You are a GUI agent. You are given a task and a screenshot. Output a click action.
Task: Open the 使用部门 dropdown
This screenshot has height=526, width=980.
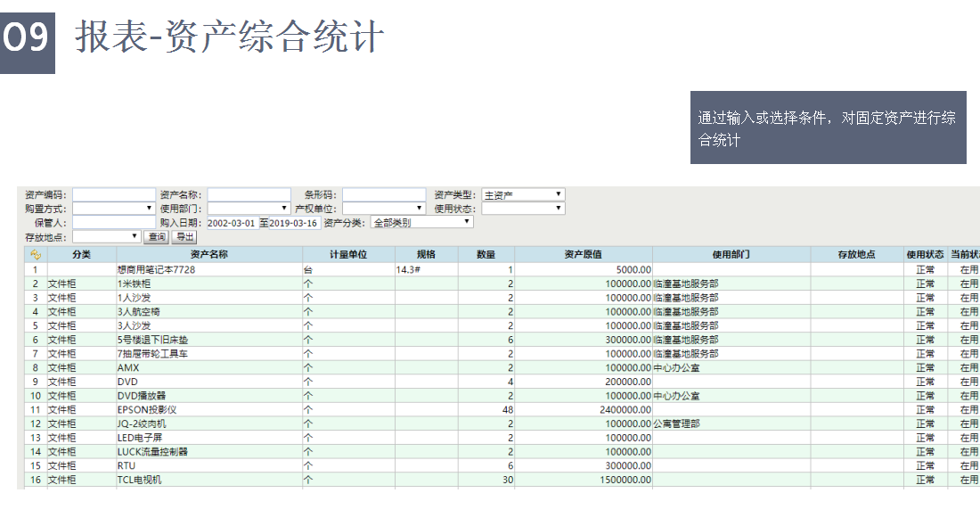click(x=249, y=209)
